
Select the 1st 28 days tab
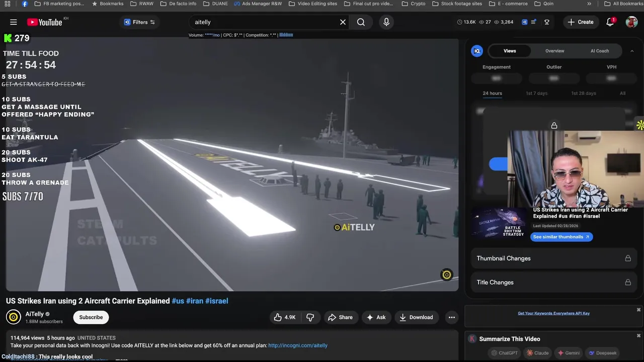583,94
